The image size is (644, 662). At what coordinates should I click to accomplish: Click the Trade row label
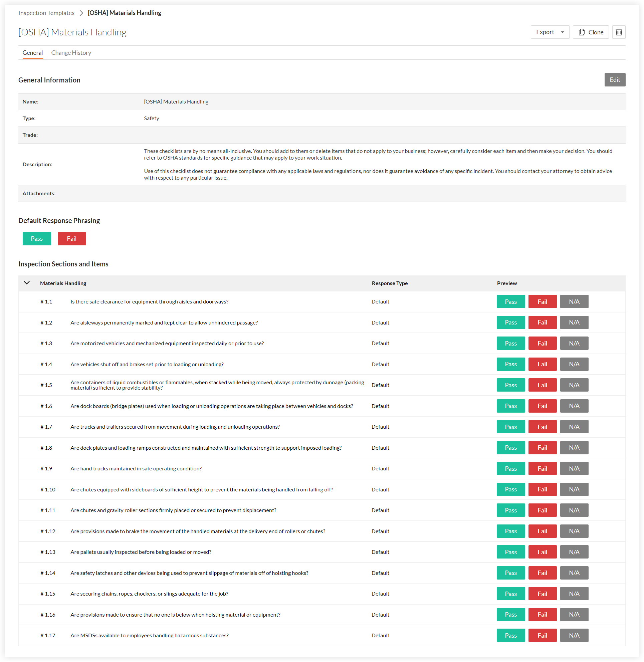tap(30, 135)
